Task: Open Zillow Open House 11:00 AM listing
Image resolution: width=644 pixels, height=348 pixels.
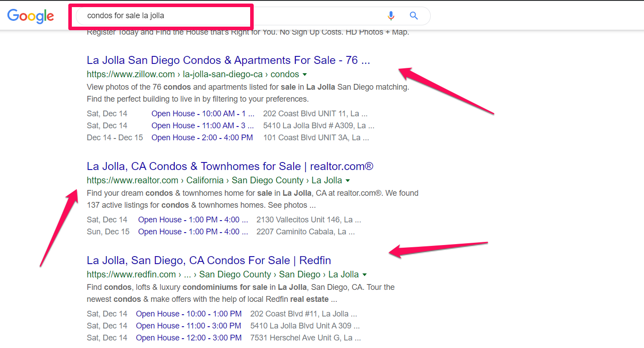Action: (203, 126)
